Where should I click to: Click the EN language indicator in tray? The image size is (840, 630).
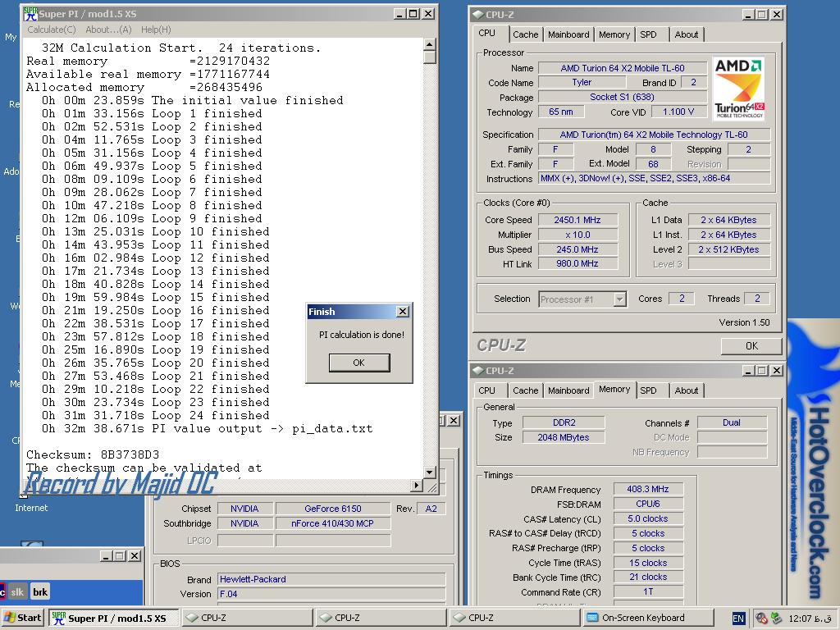738,619
